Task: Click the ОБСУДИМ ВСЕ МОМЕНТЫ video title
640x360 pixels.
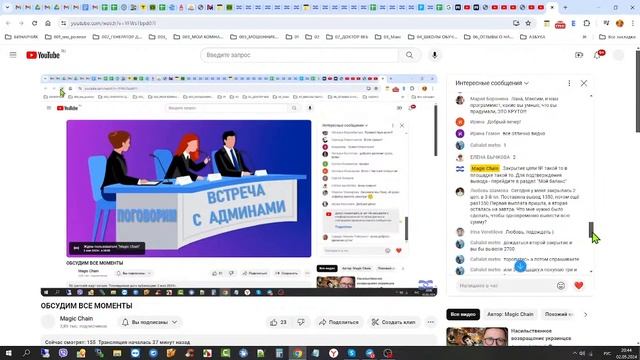Action: tap(87, 305)
